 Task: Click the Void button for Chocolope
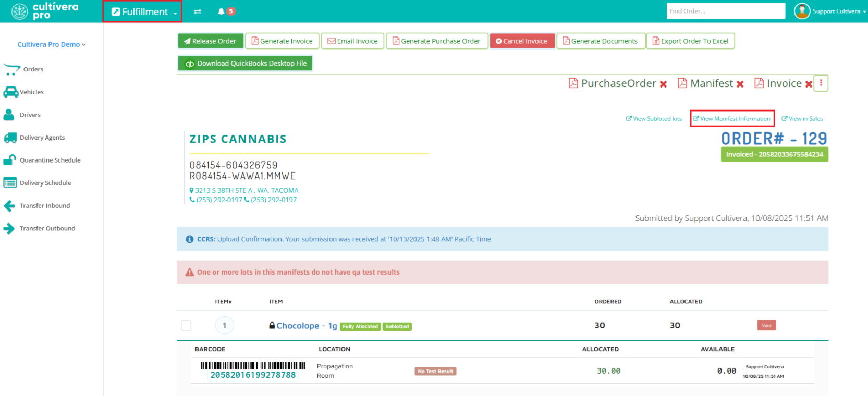point(766,326)
